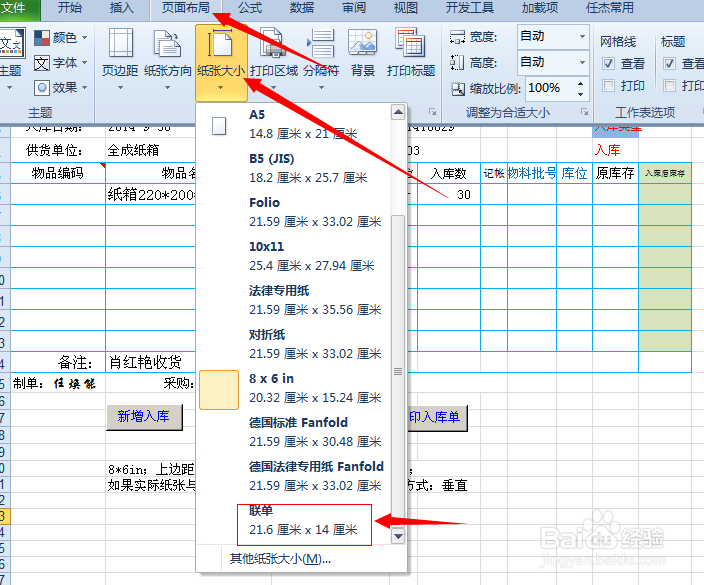Image resolution: width=704 pixels, height=585 pixels.
Task: Select 法律专用纸 paper size
Action: click(294, 300)
